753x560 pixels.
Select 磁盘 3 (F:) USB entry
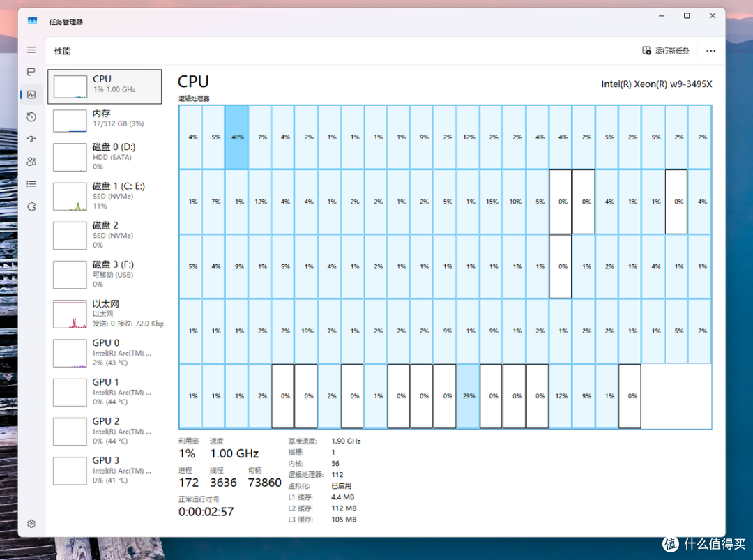[x=105, y=275]
